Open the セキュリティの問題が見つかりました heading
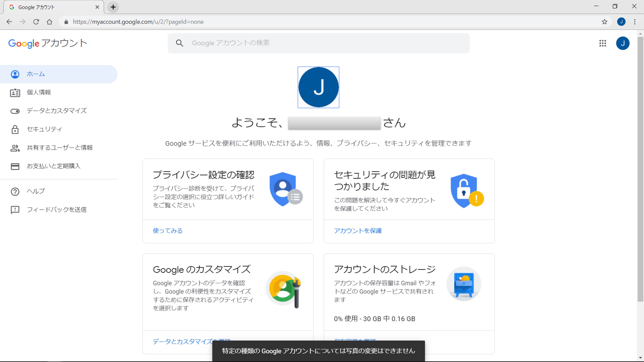The height and width of the screenshot is (362, 644). pyautogui.click(x=384, y=180)
